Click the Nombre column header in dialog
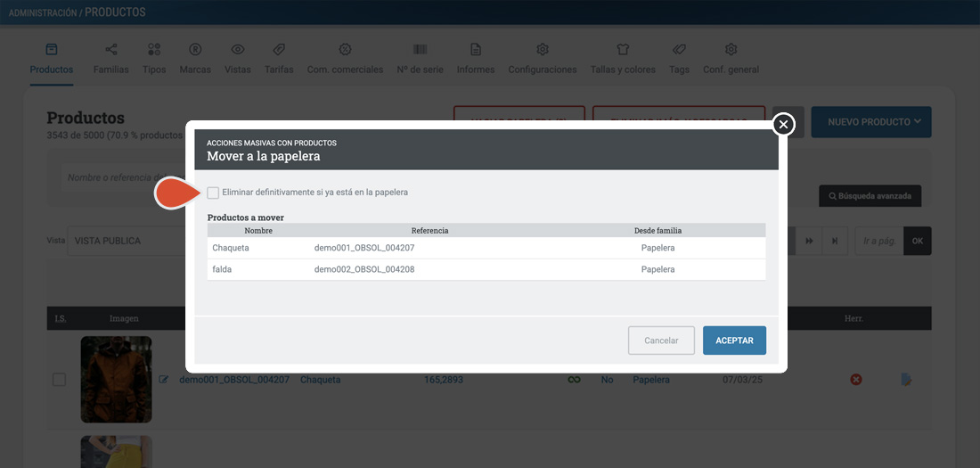980x468 pixels. (258, 230)
